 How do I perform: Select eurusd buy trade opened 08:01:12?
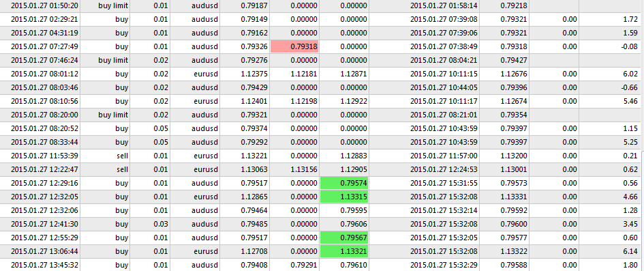[x=322, y=74]
